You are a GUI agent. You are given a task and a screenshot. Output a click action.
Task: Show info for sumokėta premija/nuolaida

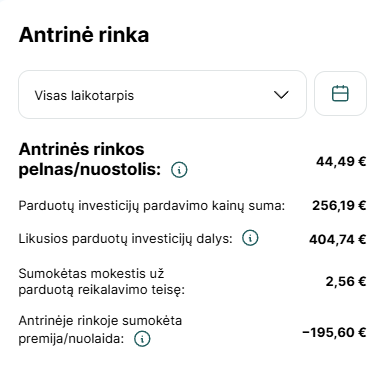[x=142, y=339]
